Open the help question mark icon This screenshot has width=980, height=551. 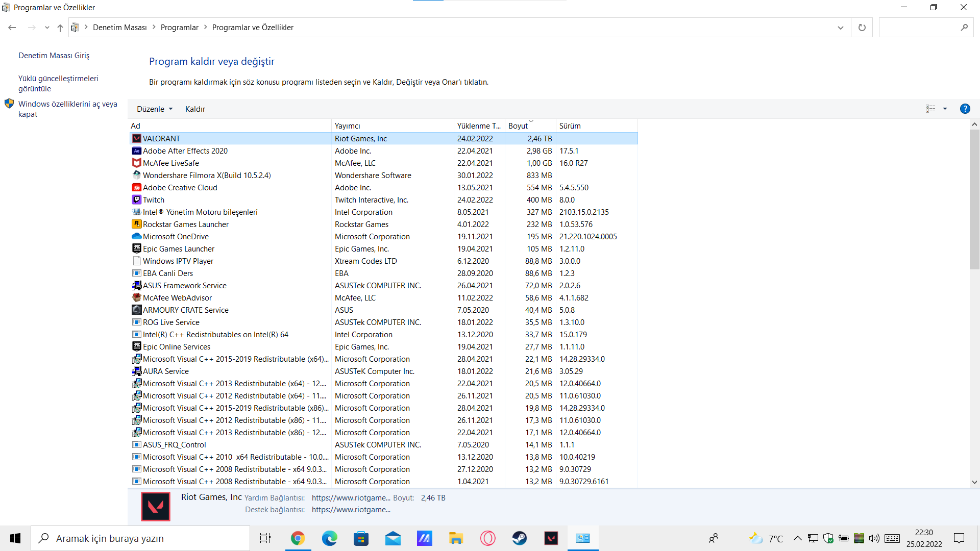click(x=965, y=109)
